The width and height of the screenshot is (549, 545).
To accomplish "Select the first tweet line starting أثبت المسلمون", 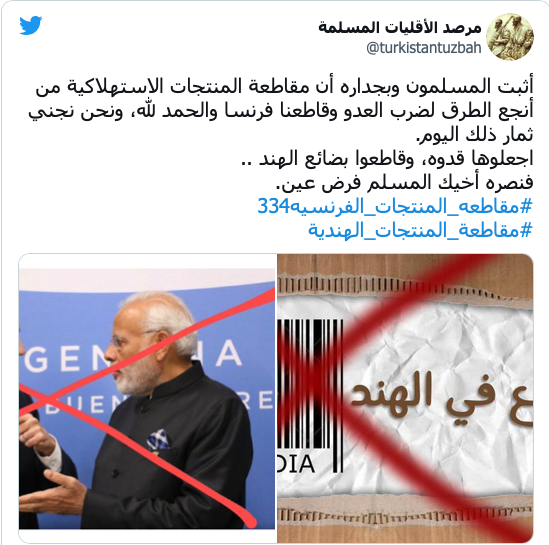I will coord(284,86).
